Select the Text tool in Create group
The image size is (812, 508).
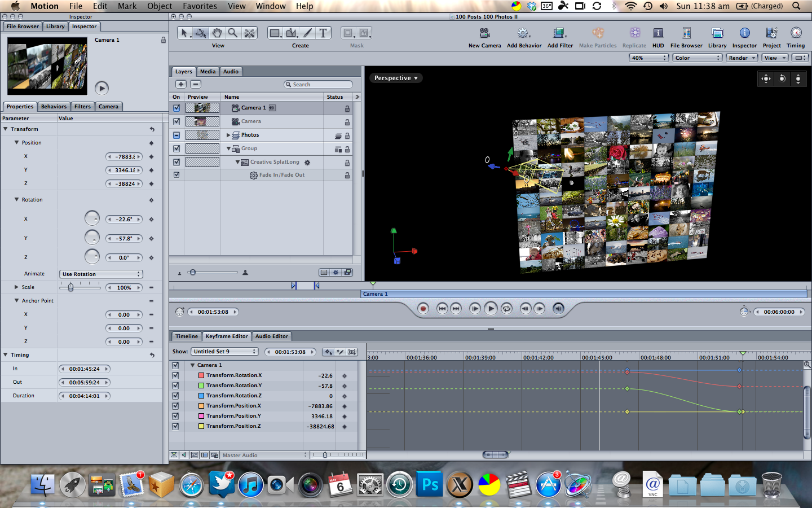(x=323, y=33)
